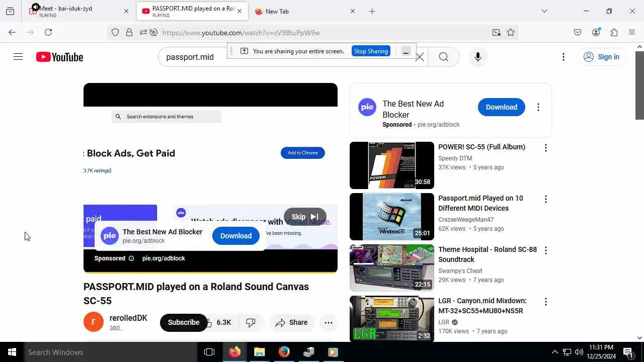Click the rerolledDK channel name
This screenshot has height=362, width=644.
[128, 318]
